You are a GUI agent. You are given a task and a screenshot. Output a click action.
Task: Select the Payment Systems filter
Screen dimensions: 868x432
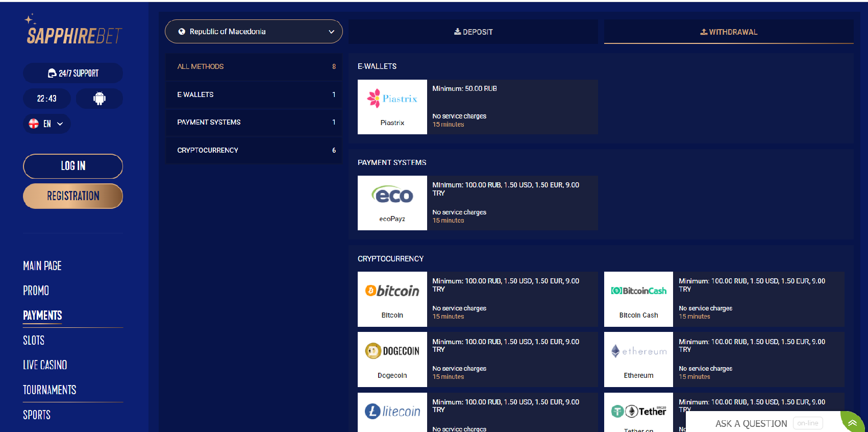click(254, 122)
